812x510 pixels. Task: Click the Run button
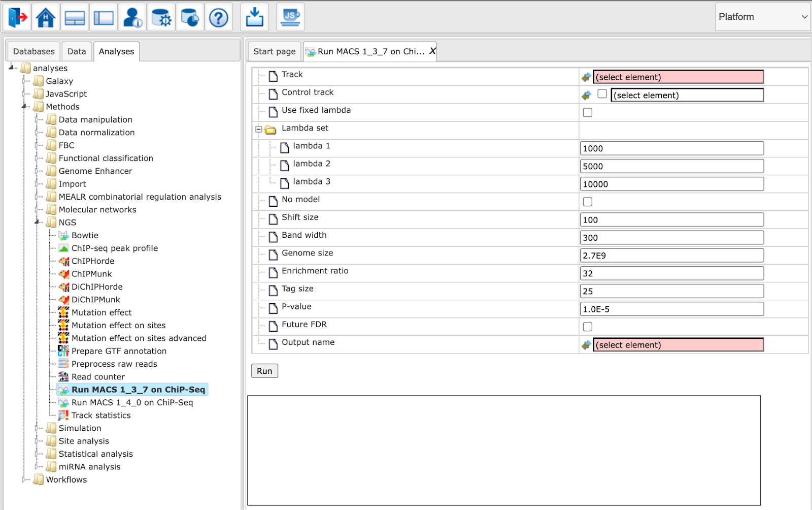[x=264, y=371]
